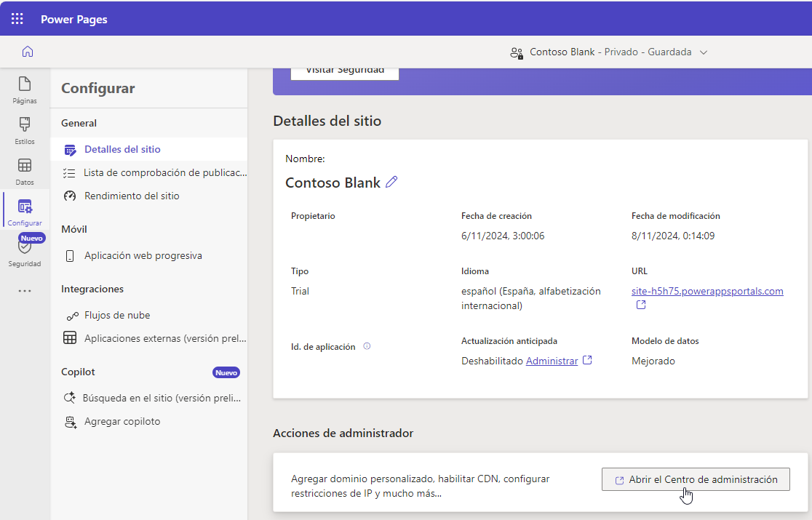Screen dimensions: 812x520
Task: Open Rendimiento del sitio
Action: pyautogui.click(x=149, y=196)
